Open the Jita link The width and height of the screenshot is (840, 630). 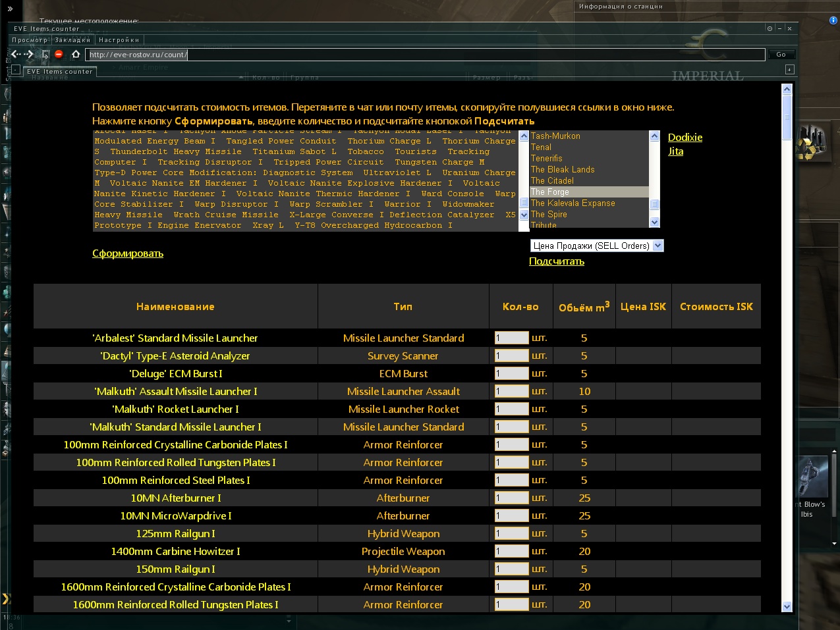(x=675, y=151)
